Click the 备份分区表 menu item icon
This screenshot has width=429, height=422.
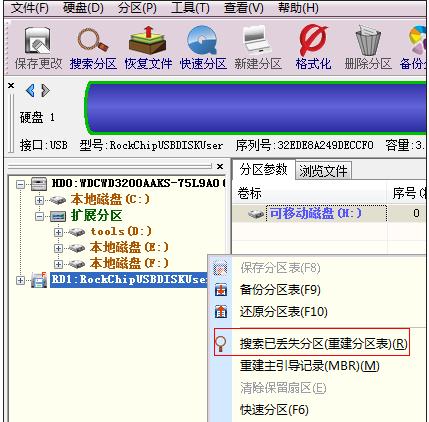click(220, 290)
